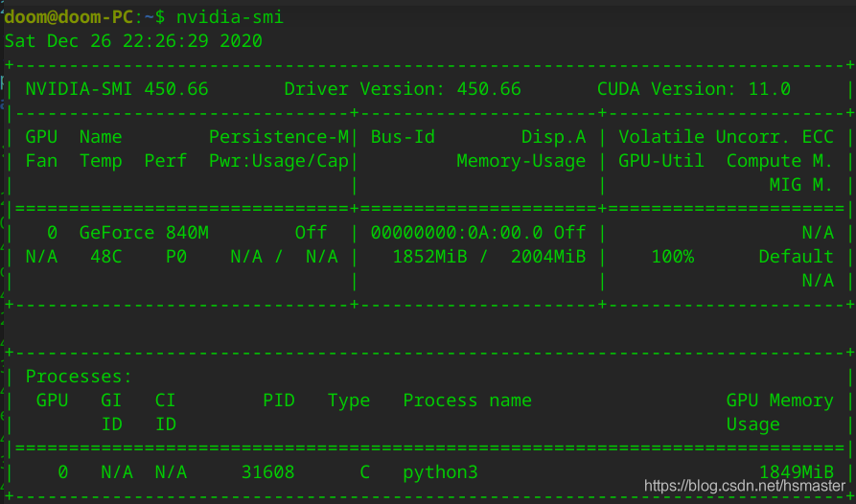Click the GeForce 840M GPU name

tap(144, 233)
